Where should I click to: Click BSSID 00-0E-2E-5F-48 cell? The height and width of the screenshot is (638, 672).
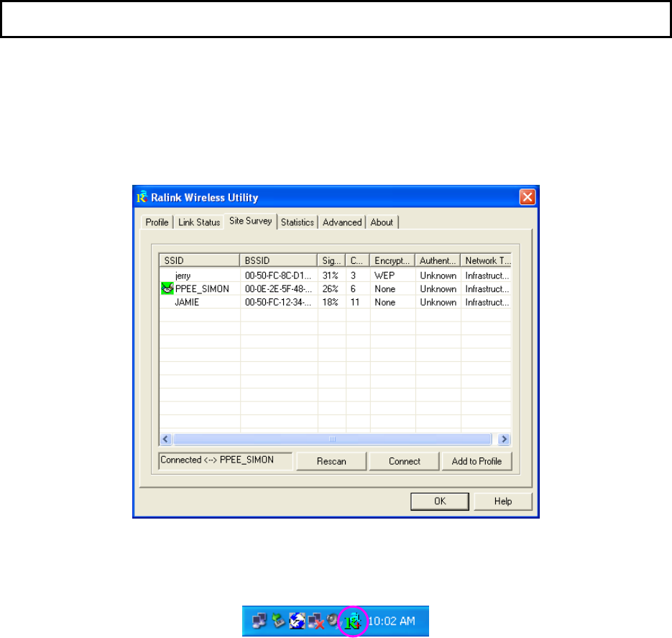pyautogui.click(x=278, y=288)
